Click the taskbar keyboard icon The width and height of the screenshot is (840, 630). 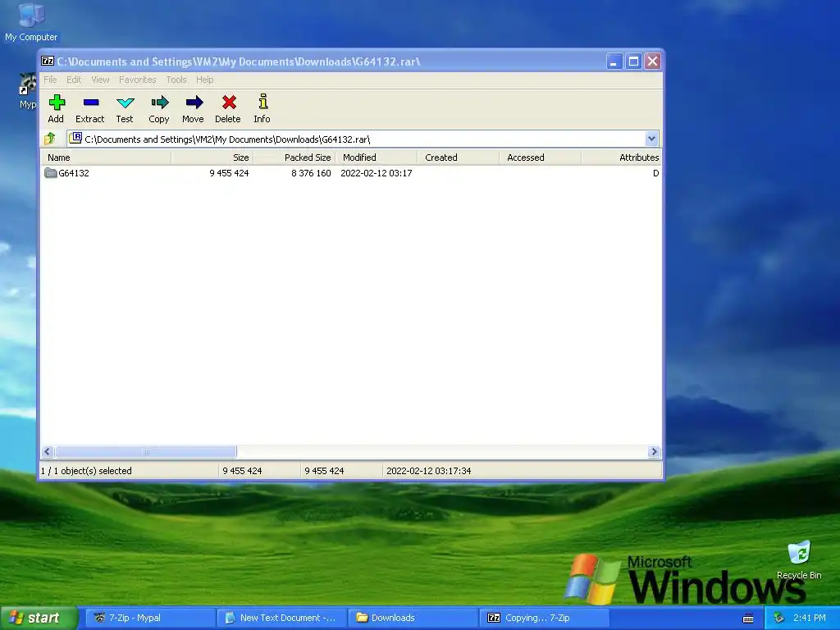tap(748, 619)
